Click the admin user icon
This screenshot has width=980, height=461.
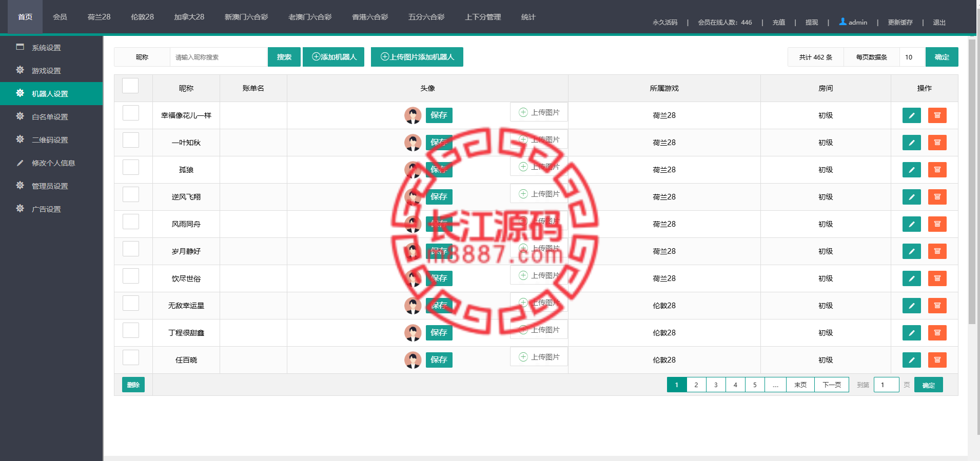point(842,22)
